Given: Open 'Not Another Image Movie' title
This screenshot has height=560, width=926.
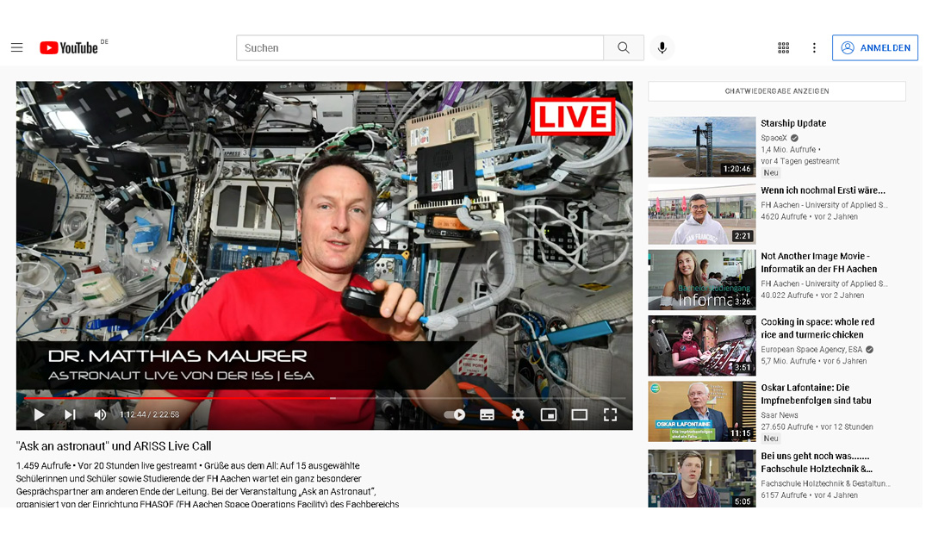Looking at the screenshot, I should coord(818,262).
